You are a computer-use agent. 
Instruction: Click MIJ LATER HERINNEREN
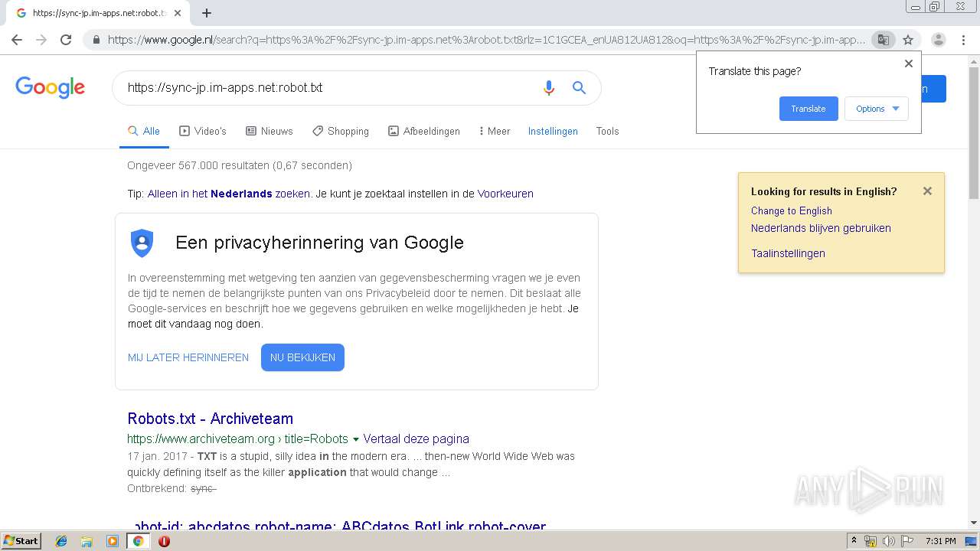[188, 357]
